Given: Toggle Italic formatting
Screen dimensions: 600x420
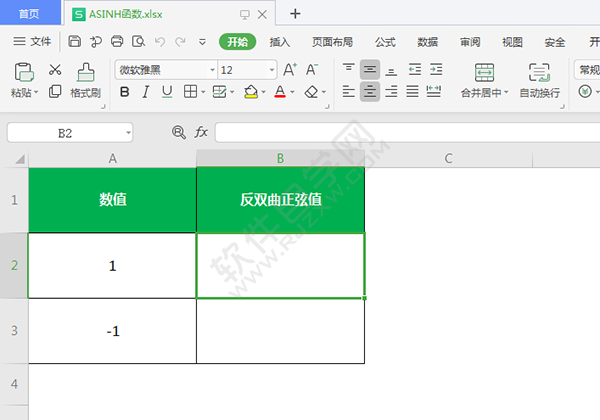Looking at the screenshot, I should [x=145, y=92].
